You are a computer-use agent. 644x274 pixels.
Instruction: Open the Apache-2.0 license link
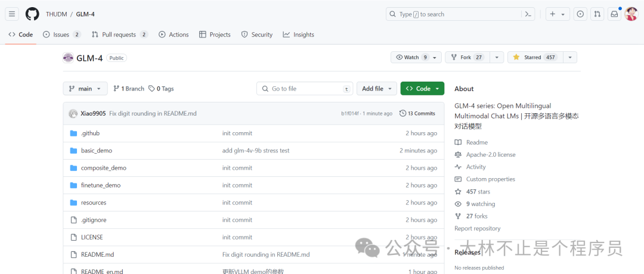(491, 155)
